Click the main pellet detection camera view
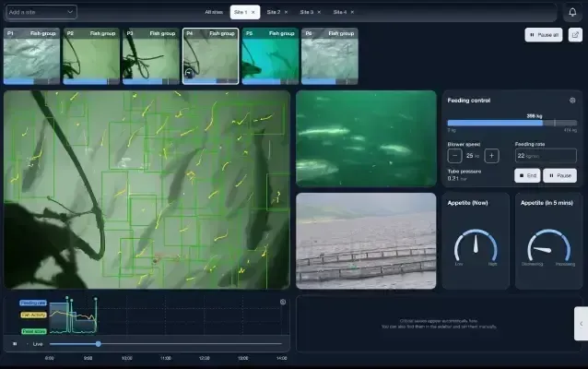The height and width of the screenshot is (369, 588). point(147,189)
